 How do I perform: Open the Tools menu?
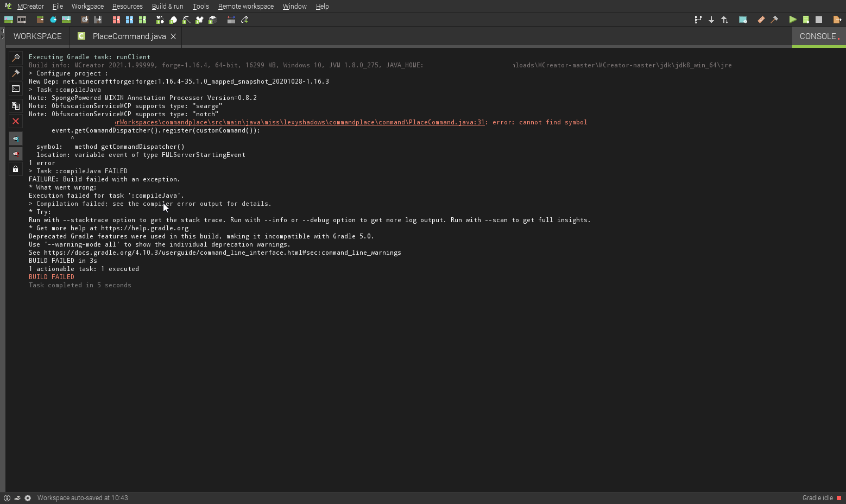click(200, 7)
